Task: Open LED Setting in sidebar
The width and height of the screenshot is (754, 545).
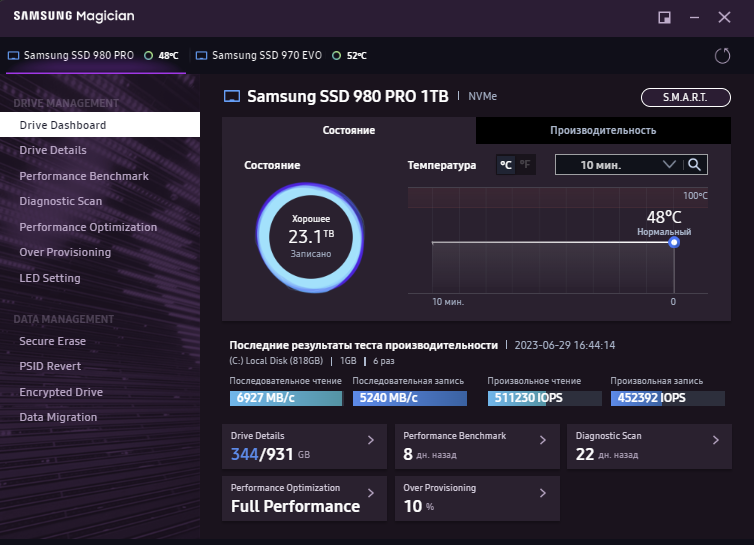Action: point(50,278)
